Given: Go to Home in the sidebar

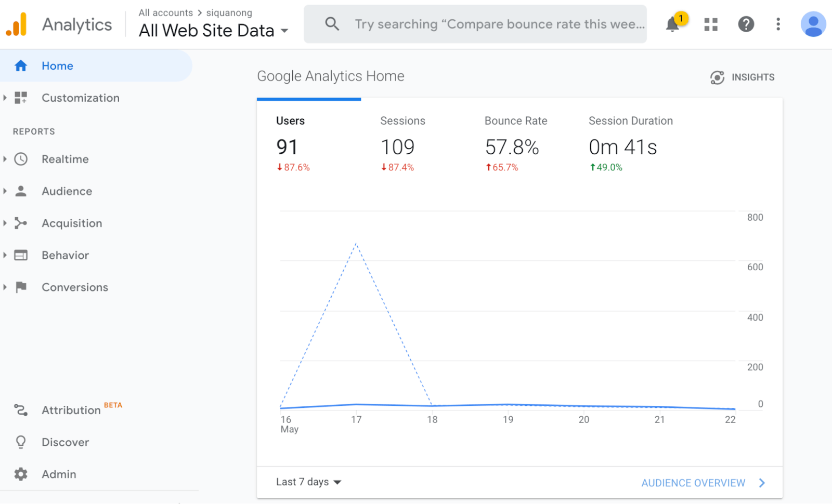Looking at the screenshot, I should tap(96, 66).
